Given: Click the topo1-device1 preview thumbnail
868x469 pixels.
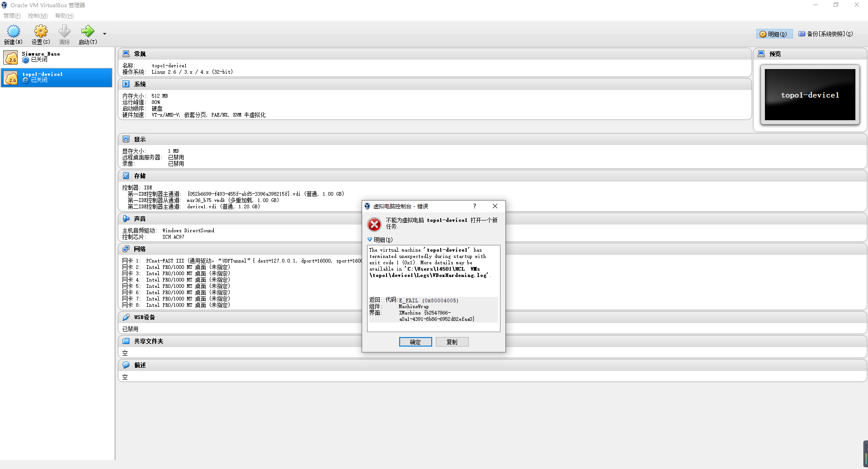Looking at the screenshot, I should tap(810, 95).
